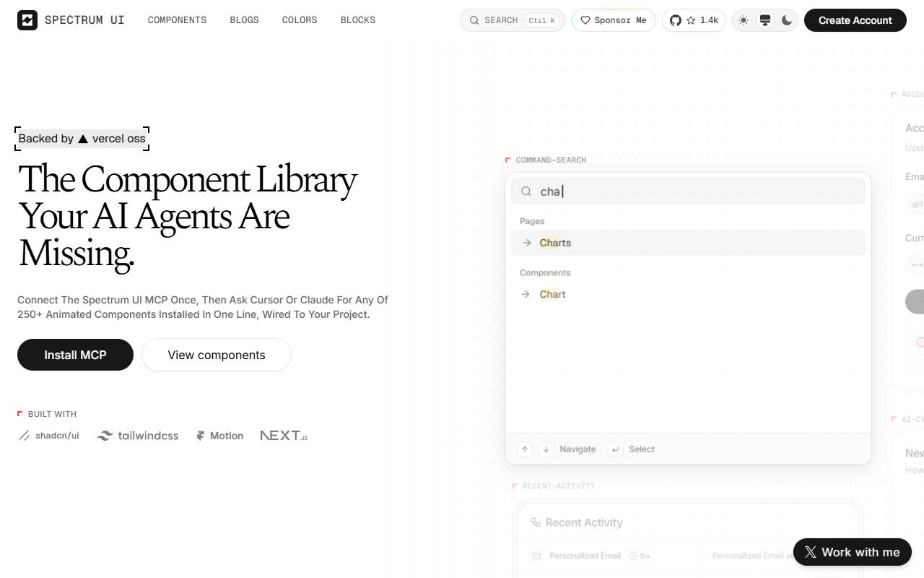Click the View components button

tap(217, 355)
